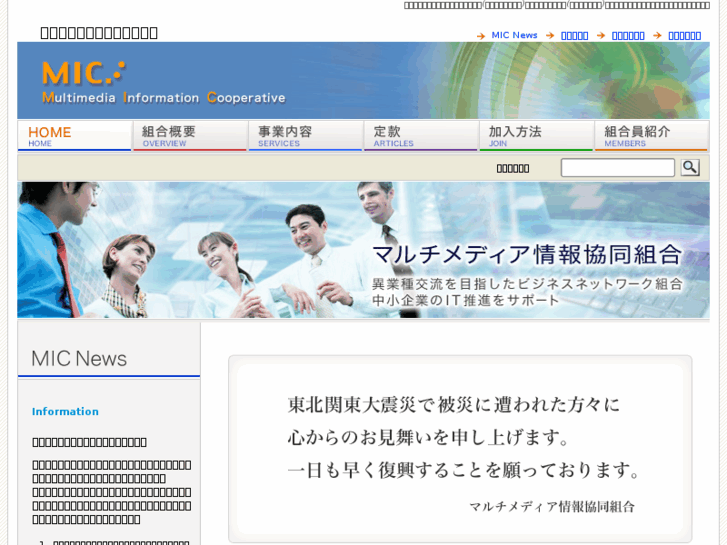Screen dimensions: 727x545
Task: Click the MIC News sidebar heading
Action: pos(79,359)
